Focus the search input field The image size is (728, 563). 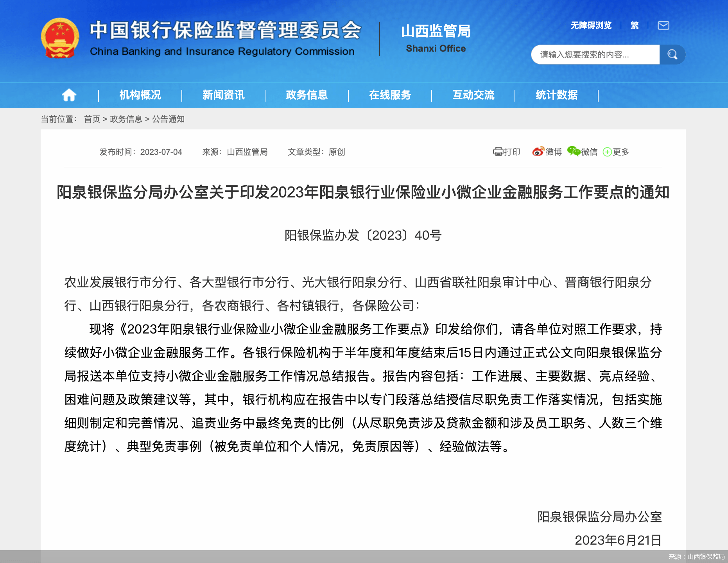(x=595, y=54)
